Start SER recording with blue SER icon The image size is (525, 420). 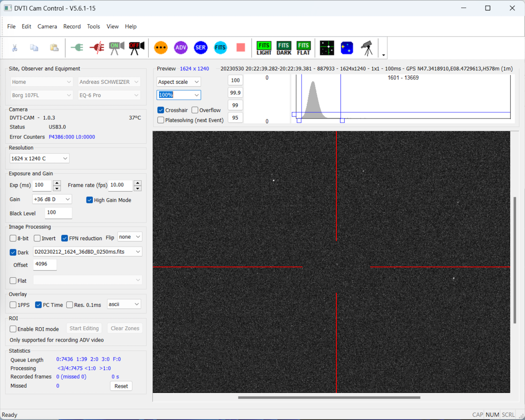[201, 48]
